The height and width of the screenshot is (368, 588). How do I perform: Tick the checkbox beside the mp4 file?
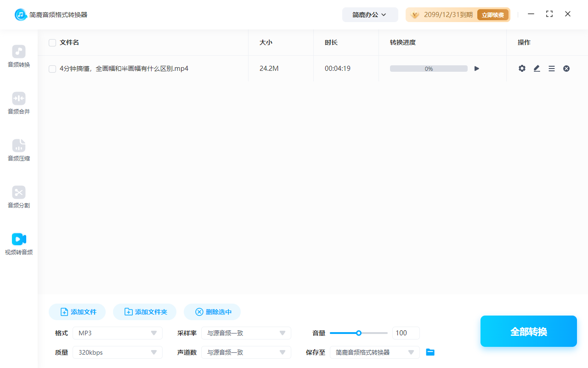point(52,68)
